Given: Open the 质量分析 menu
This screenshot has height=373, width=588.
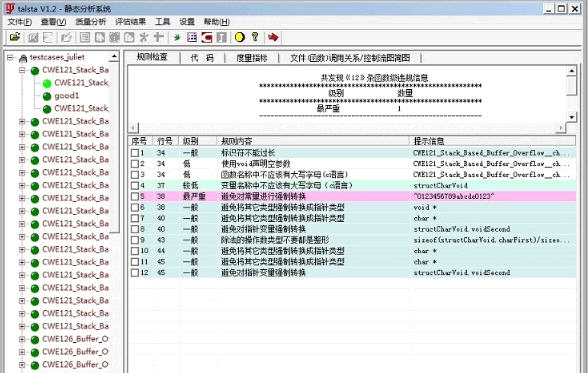Looking at the screenshot, I should pos(90,22).
